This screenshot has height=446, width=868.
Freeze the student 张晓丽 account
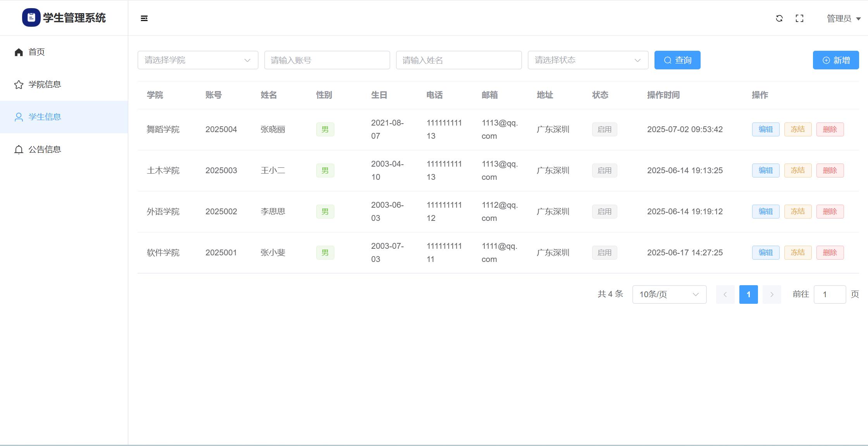pos(797,129)
